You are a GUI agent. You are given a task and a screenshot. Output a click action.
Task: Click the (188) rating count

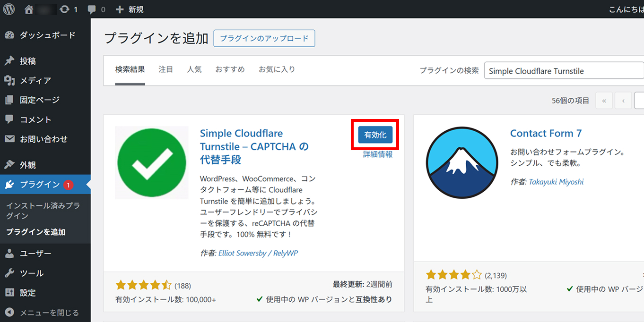coord(183,286)
